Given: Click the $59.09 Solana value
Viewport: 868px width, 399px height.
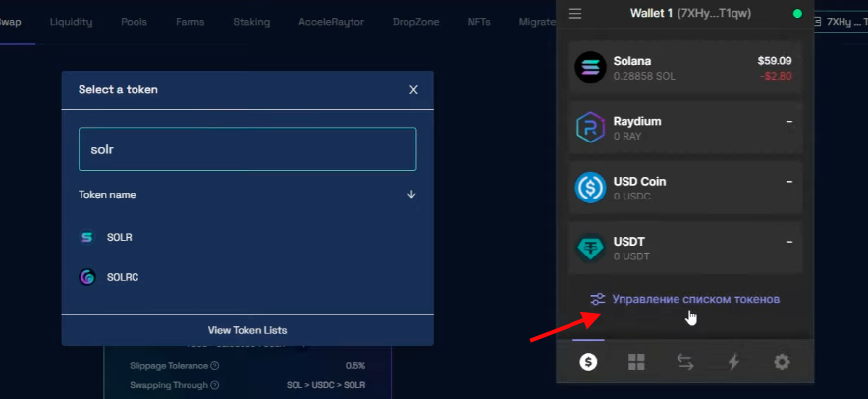Looking at the screenshot, I should [775, 61].
